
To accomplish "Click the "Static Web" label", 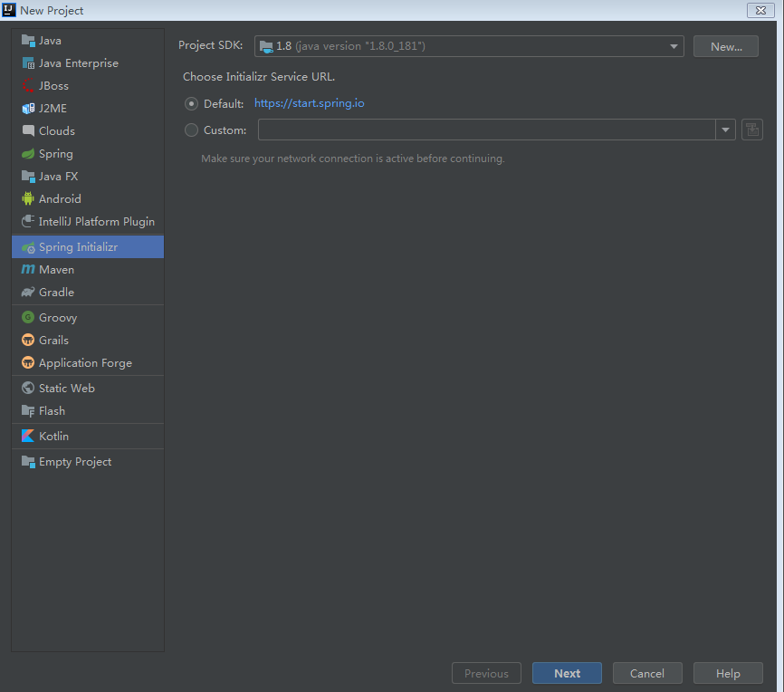I will point(67,389).
